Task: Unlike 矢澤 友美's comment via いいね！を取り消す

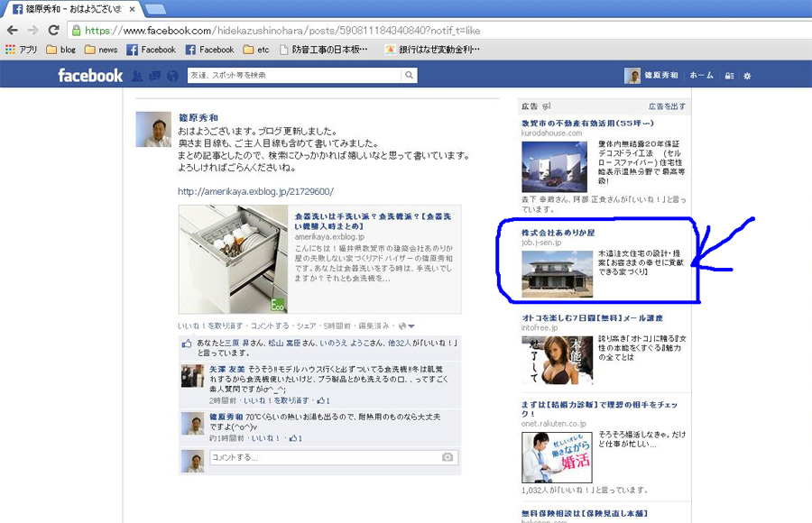Action: (276, 400)
